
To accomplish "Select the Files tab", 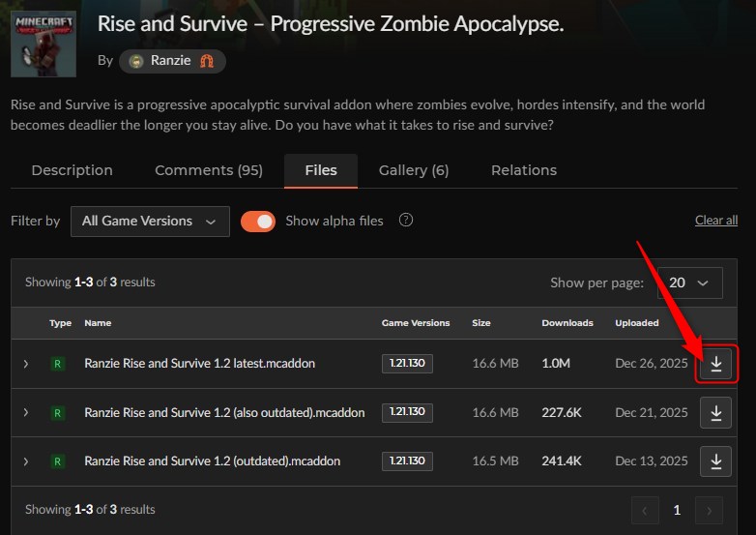I will click(x=321, y=171).
